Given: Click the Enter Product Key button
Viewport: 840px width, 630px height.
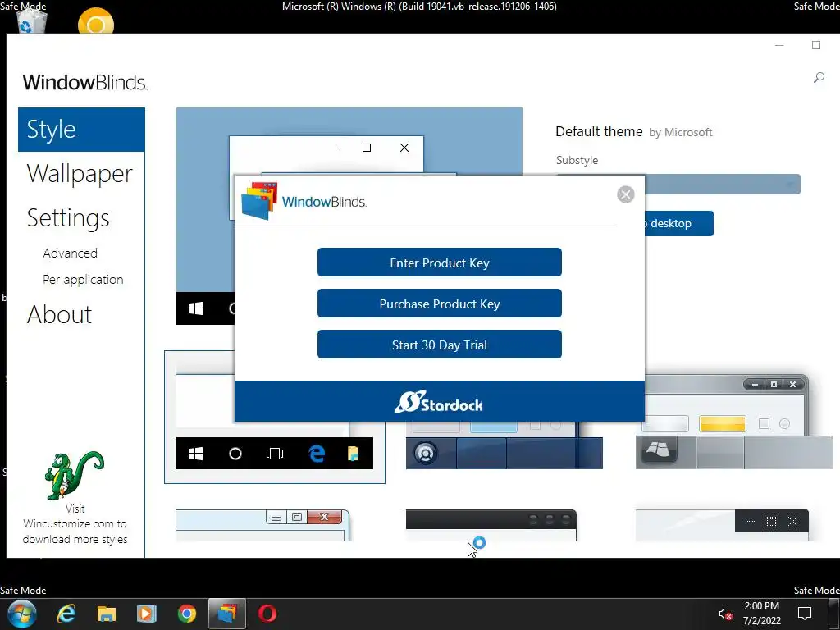Looking at the screenshot, I should pyautogui.click(x=440, y=262).
